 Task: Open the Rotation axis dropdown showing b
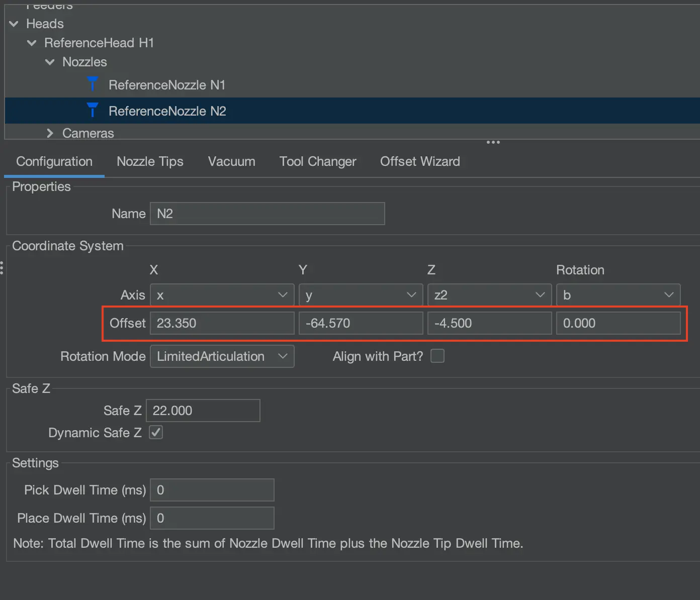pyautogui.click(x=618, y=295)
